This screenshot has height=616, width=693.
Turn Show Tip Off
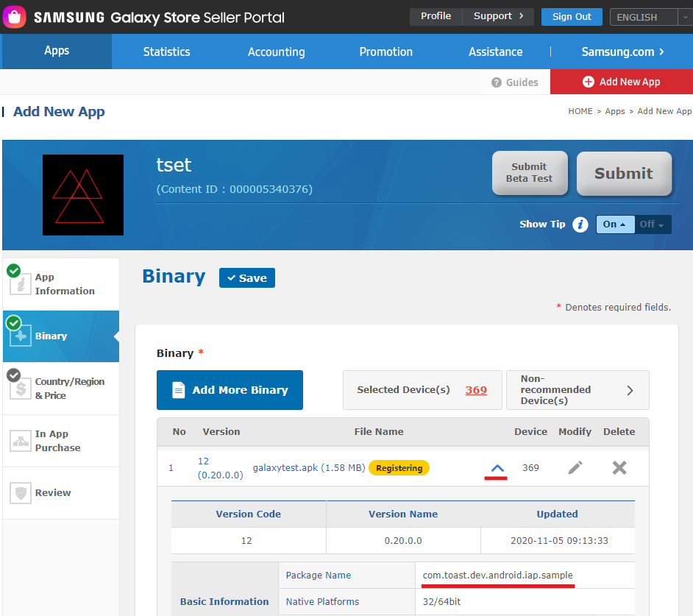coord(653,224)
